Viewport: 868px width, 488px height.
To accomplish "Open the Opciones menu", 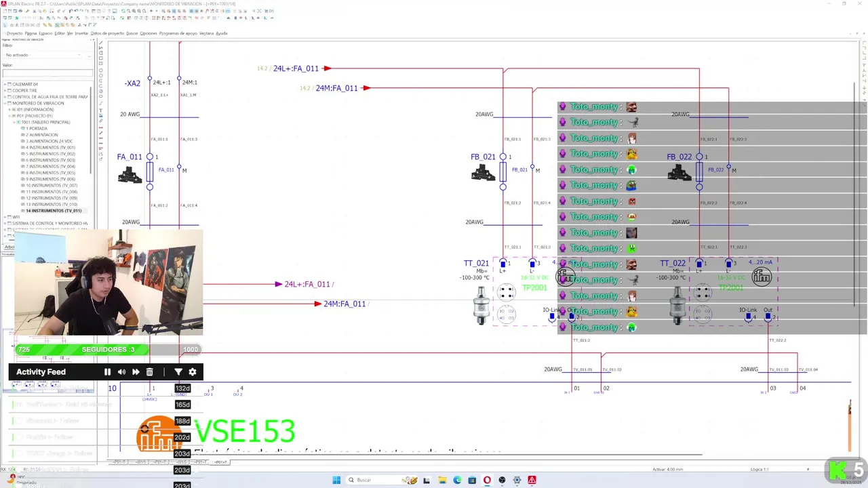I will 149,33.
